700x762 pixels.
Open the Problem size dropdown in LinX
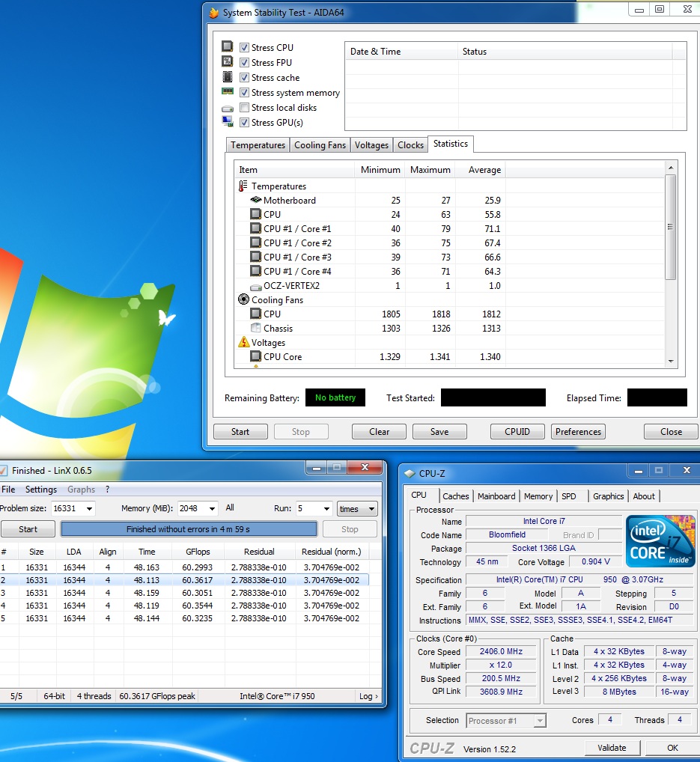(x=89, y=509)
